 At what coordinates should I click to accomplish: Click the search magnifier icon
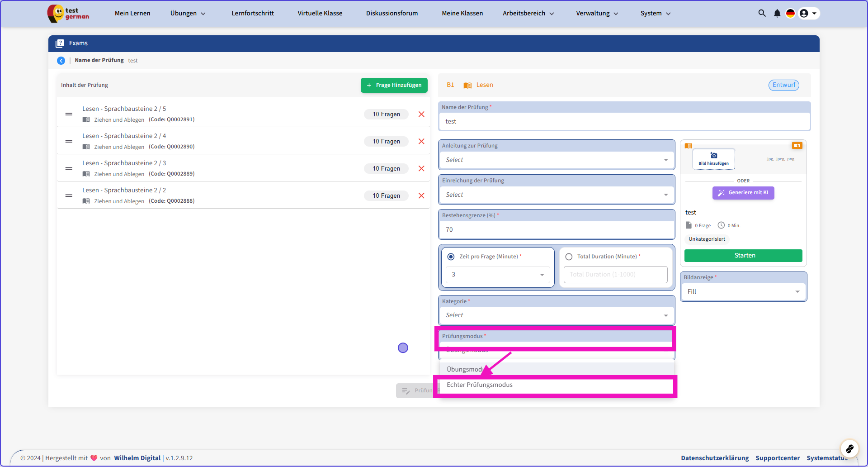[x=762, y=13]
